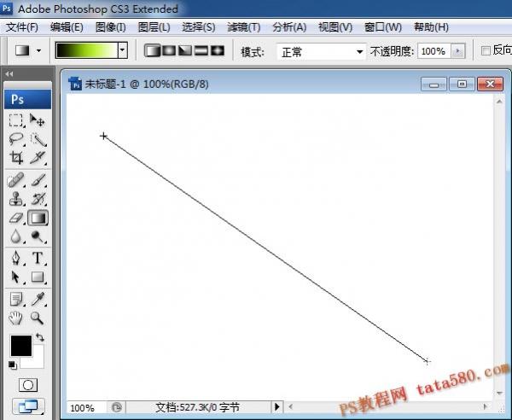This screenshot has width=512, height=420.
Task: Click the white background color swatch
Action: (36, 360)
